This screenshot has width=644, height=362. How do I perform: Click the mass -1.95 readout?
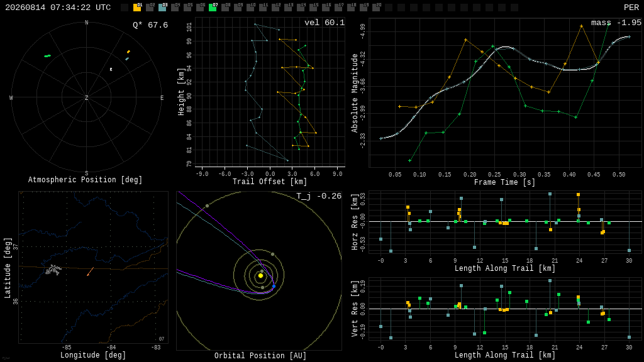(616, 23)
